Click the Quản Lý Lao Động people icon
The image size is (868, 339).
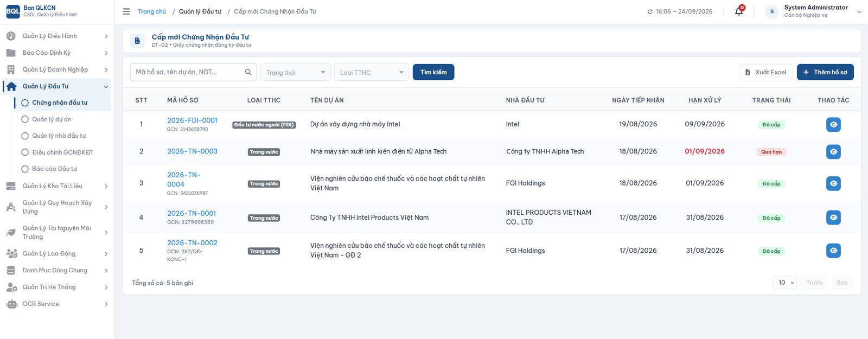click(11, 253)
